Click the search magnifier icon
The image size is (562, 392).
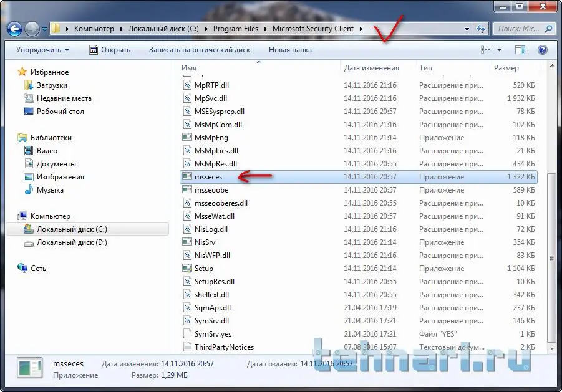548,29
